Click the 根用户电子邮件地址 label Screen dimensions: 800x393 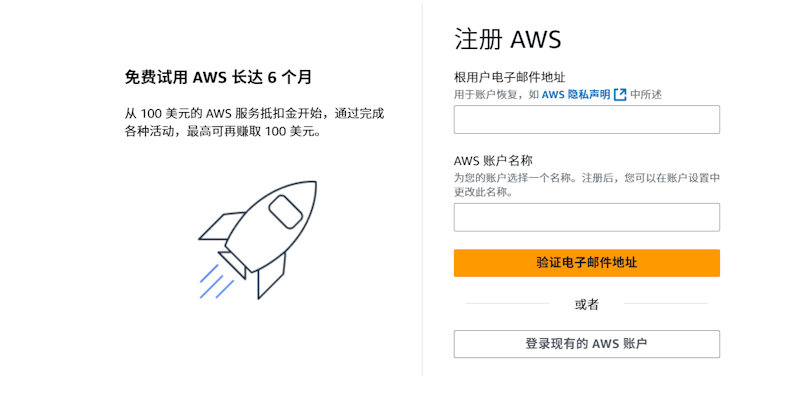pyautogui.click(x=509, y=78)
